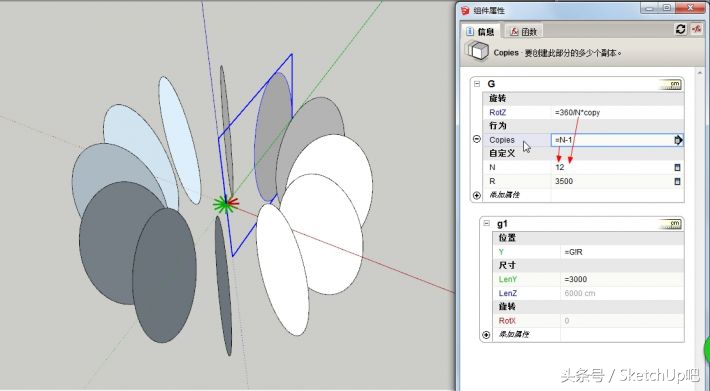The width and height of the screenshot is (710, 391).
Task: Open details icon for attribute N
Action: 677,167
